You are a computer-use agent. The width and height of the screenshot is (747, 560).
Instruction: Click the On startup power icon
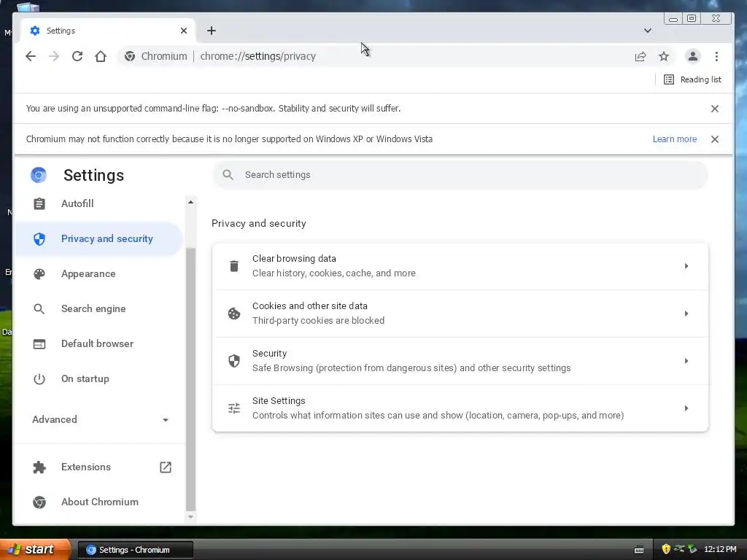click(39, 379)
